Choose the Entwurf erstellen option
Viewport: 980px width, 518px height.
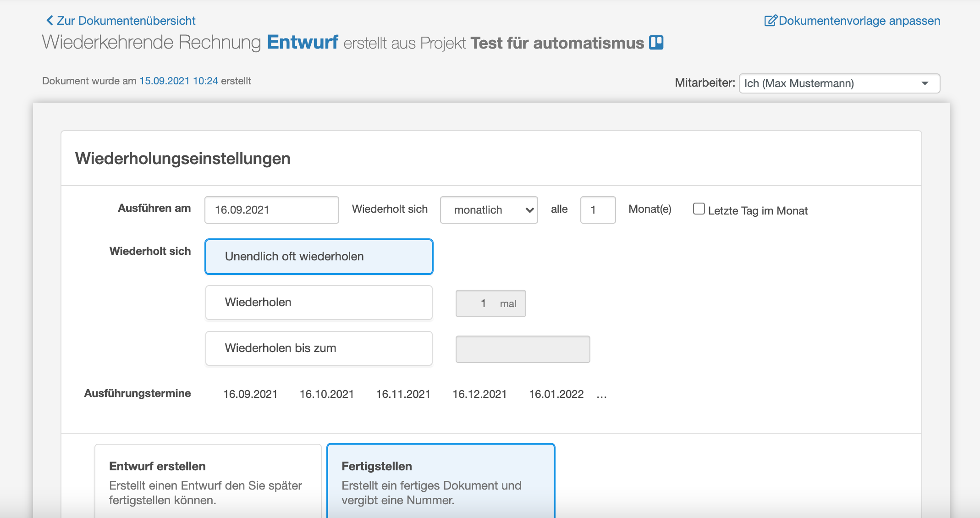[x=208, y=481]
